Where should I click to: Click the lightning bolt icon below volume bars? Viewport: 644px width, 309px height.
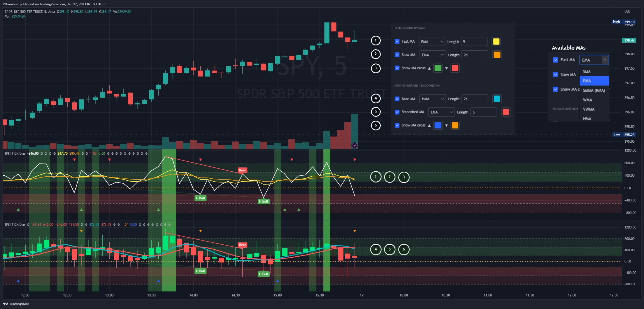point(355,145)
